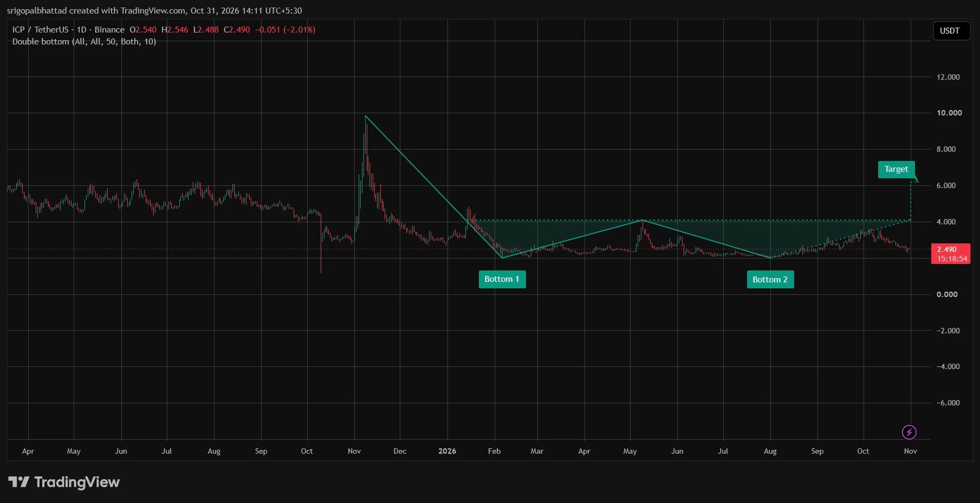Click the 8.000 price axis label
This screenshot has height=503, width=980.
[946, 149]
